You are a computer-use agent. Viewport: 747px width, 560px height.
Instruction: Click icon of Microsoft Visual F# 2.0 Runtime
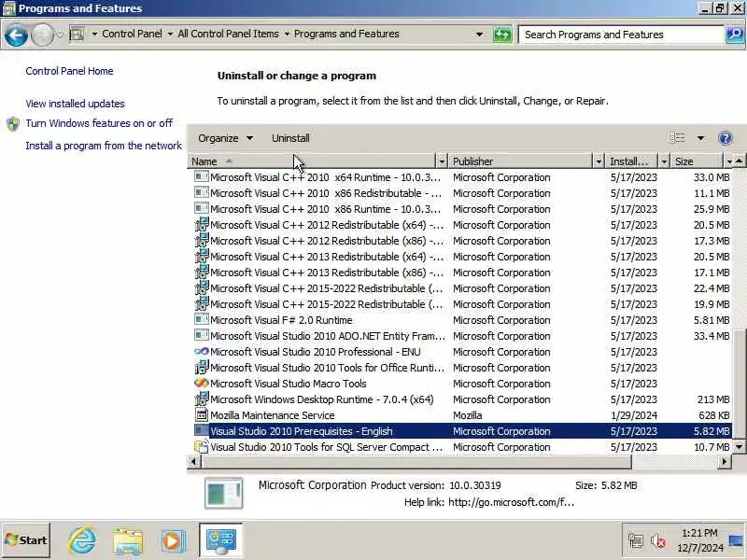click(x=202, y=320)
